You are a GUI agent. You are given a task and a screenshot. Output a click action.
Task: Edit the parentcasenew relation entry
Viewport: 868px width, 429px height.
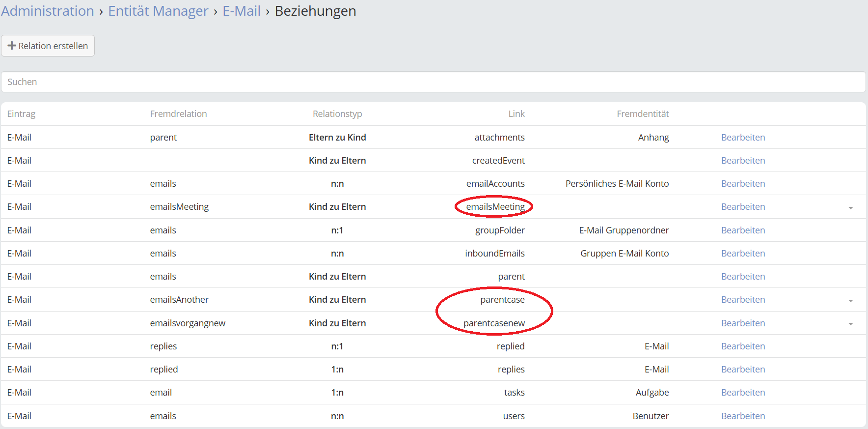[743, 323]
